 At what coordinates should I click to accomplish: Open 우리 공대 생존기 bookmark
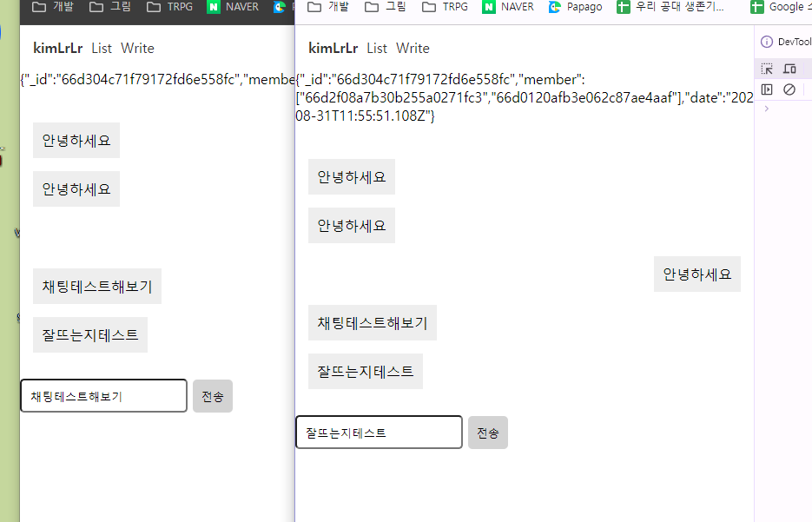[670, 7]
